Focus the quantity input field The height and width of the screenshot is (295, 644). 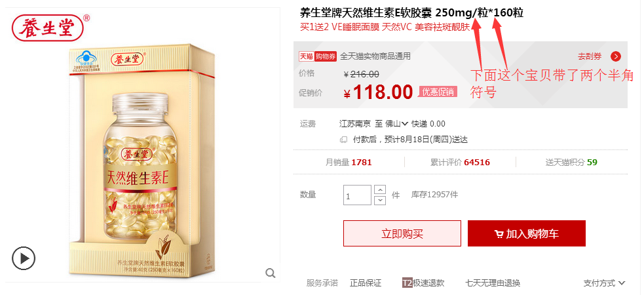[x=357, y=195]
